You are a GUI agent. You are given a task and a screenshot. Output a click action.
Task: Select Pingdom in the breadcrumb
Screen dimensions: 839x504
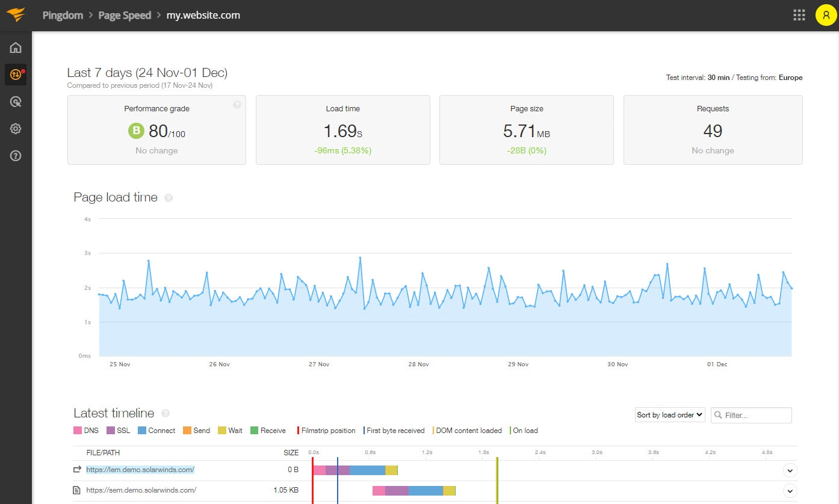point(63,15)
